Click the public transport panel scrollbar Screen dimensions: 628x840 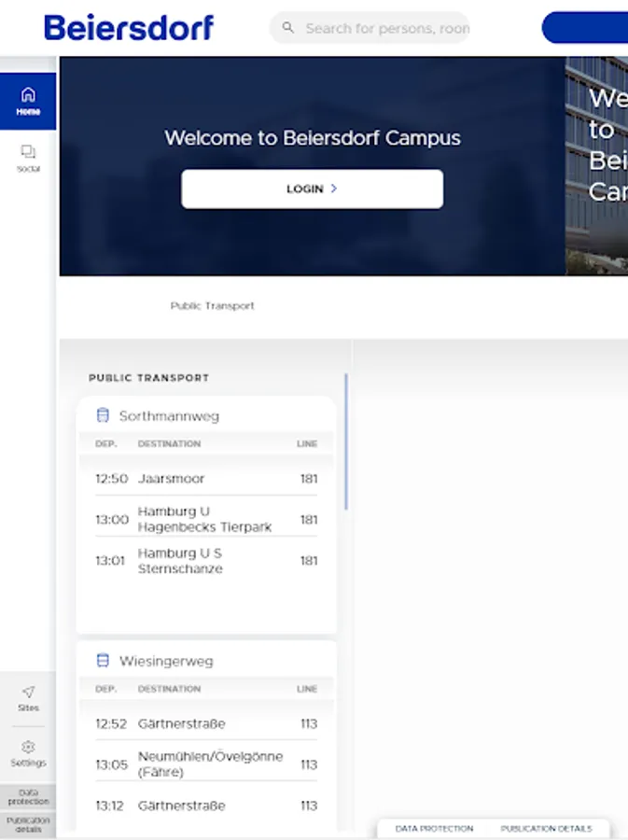[346, 441]
